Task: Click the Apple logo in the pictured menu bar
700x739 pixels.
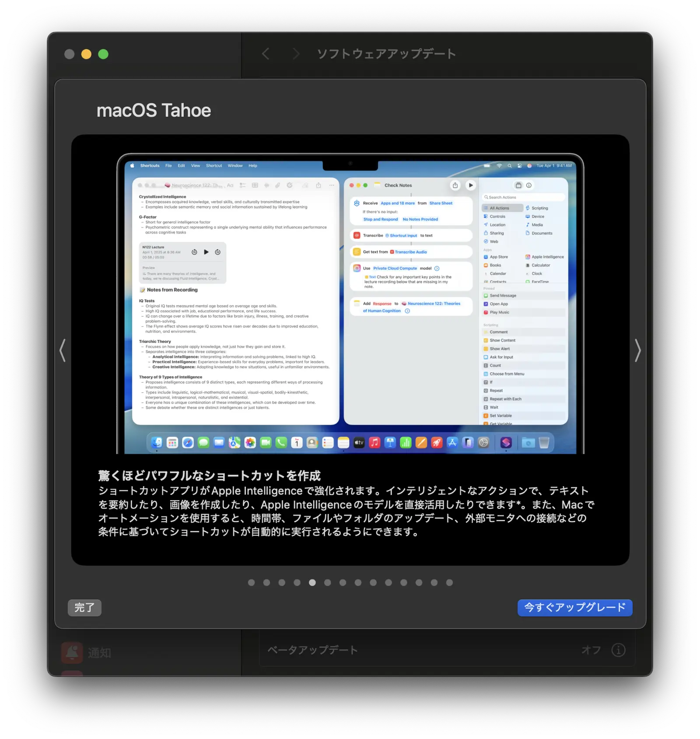Action: click(x=132, y=166)
